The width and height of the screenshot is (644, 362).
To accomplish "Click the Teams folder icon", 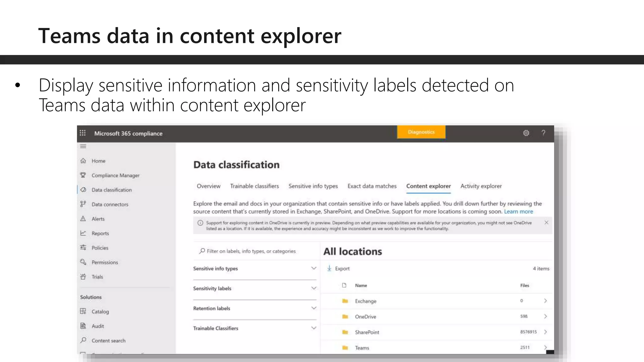I will pyautogui.click(x=345, y=348).
